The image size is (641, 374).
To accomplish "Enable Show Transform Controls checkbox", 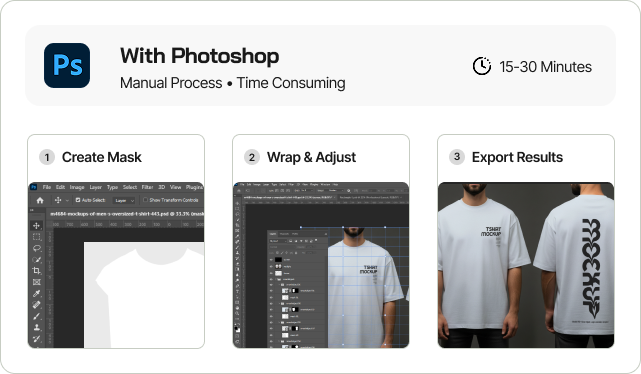I will click(145, 200).
